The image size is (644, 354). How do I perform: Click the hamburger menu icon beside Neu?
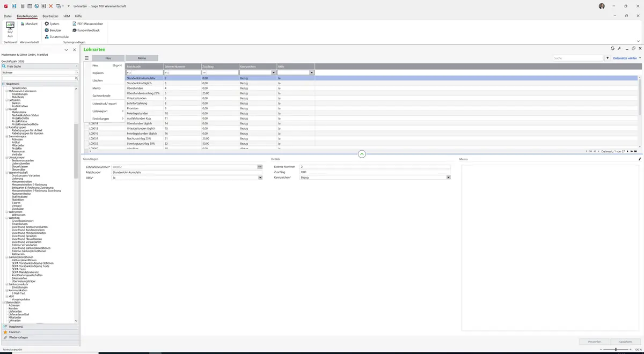[x=86, y=58]
